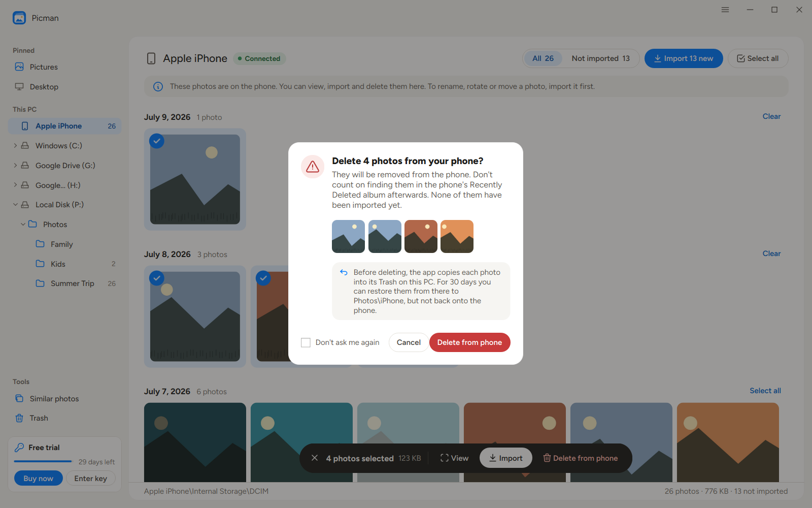
Task: Click the Windows (C:) drive icon
Action: (25, 146)
